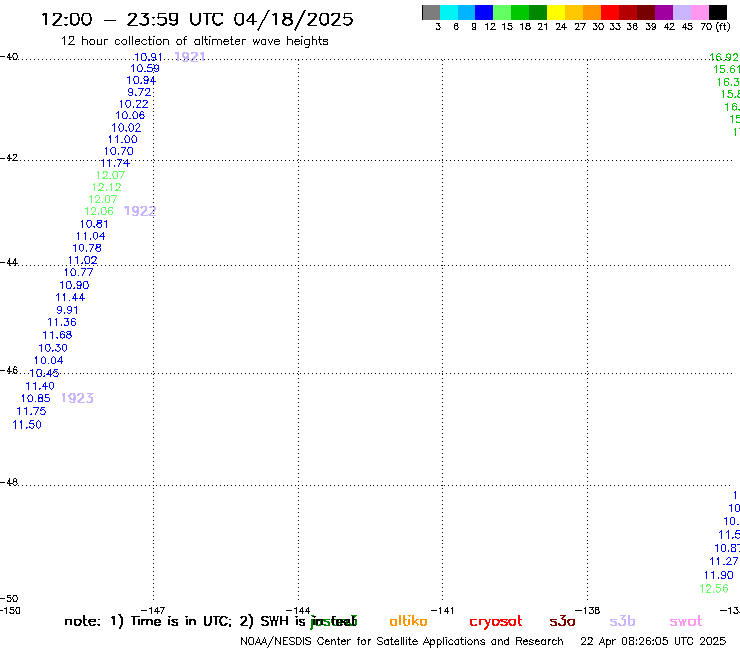
Task: Click the '24' color bar label
Action: click(x=561, y=27)
